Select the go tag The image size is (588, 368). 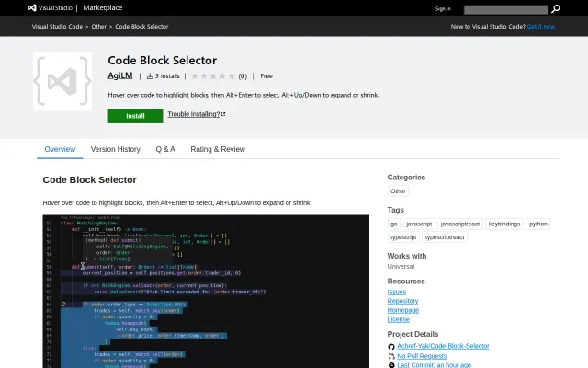(394, 224)
